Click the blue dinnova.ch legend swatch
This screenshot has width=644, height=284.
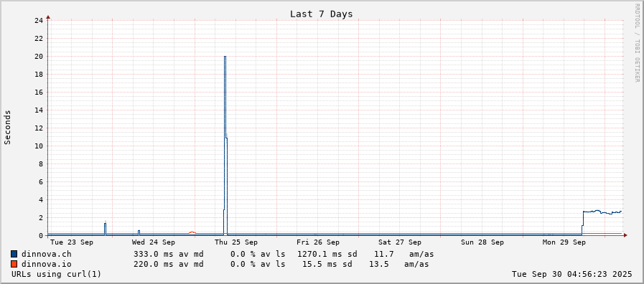(x=14, y=254)
